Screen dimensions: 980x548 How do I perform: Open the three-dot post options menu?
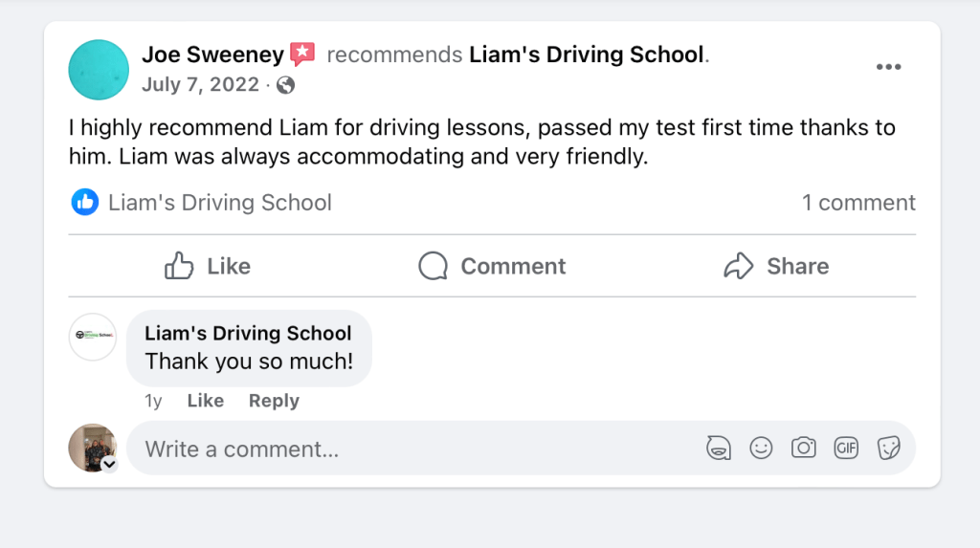888,67
